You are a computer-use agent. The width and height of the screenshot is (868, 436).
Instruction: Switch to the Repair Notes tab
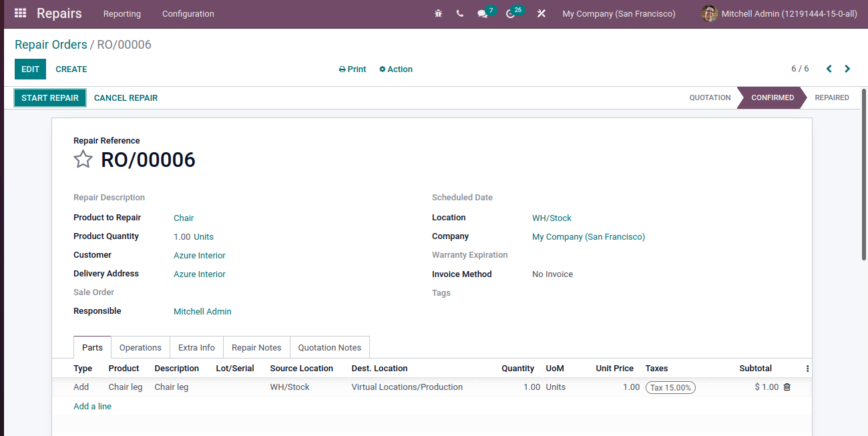256,347
